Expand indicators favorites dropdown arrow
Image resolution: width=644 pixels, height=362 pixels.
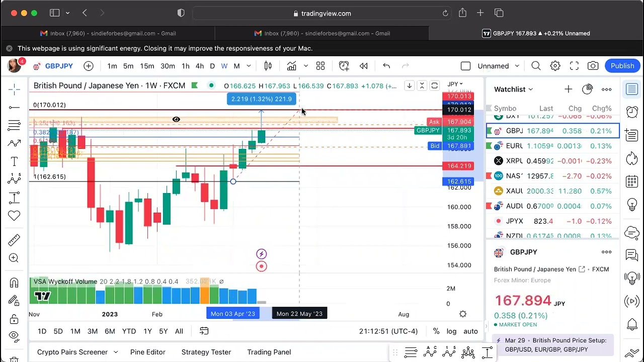(305, 66)
